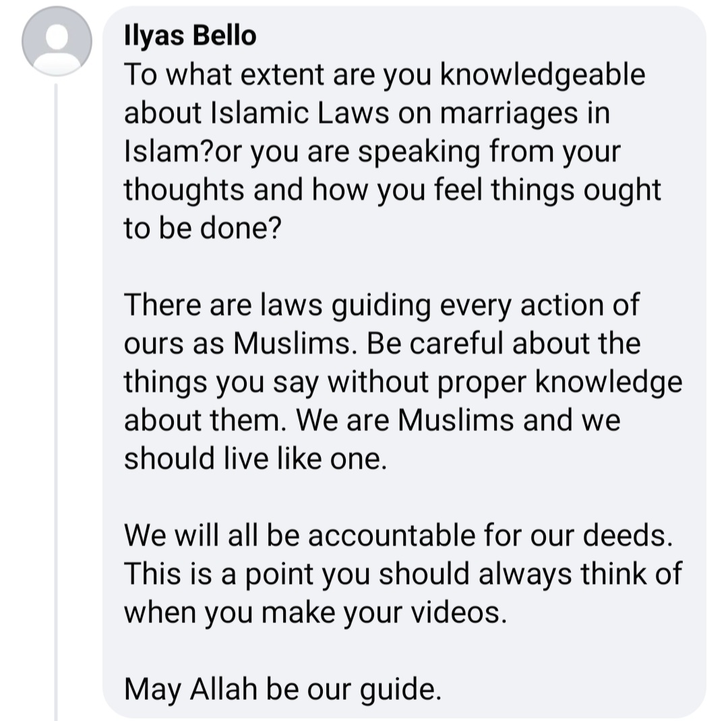Viewport: 728px width, 721px height.
Task: Click the line "May Allah be our guide."
Action: click(282, 689)
